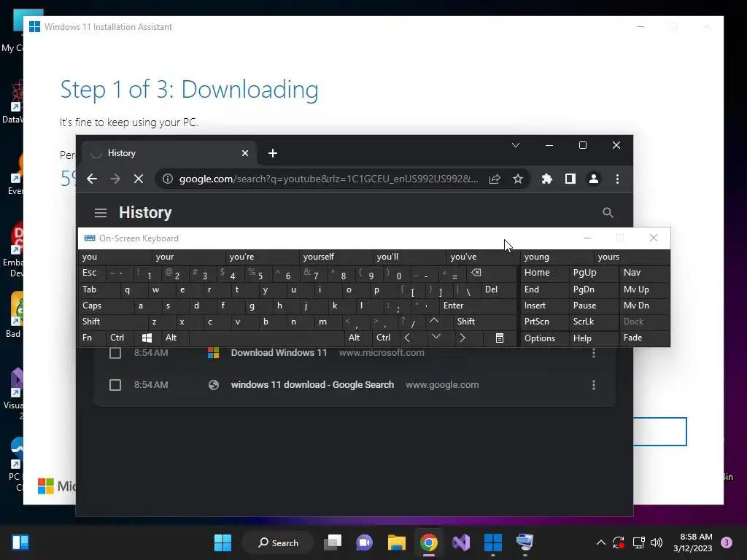Open Visual Studio from taskbar

(461, 542)
